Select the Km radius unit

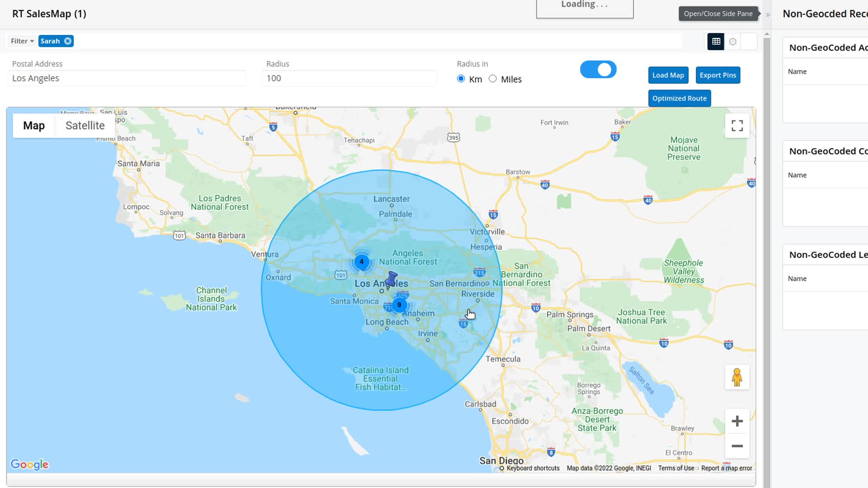point(461,79)
